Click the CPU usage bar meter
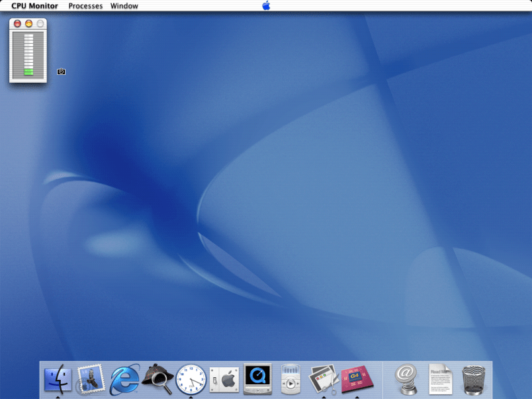 (28, 54)
